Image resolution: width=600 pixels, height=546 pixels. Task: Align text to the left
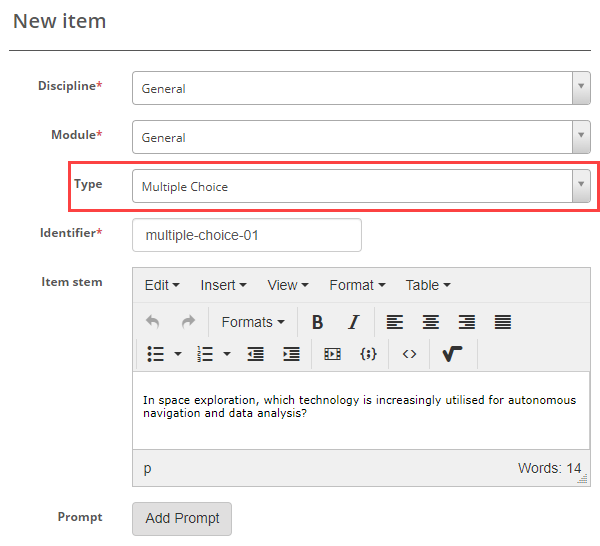click(x=395, y=322)
